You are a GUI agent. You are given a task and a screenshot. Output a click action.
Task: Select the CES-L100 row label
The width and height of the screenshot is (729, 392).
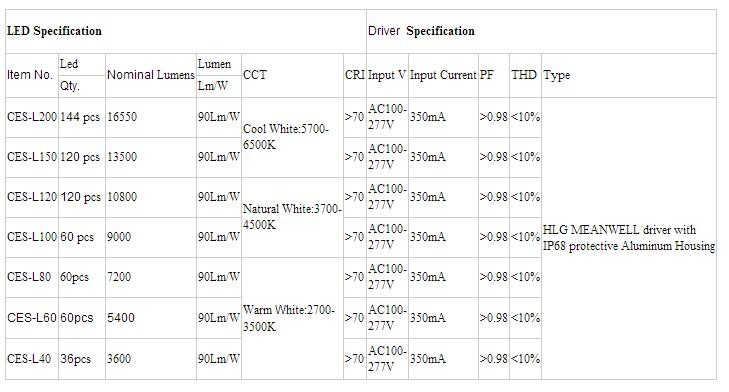click(x=32, y=237)
